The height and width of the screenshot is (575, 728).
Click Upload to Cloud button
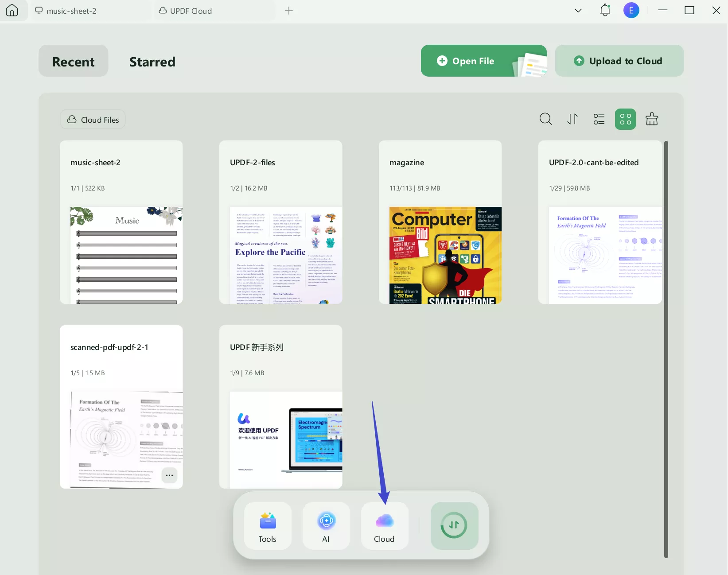point(619,61)
